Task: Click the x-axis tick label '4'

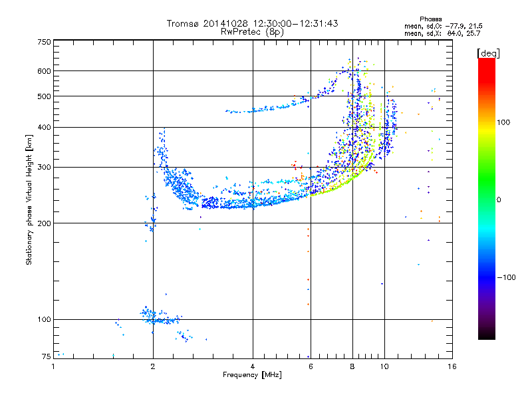Action: click(253, 366)
